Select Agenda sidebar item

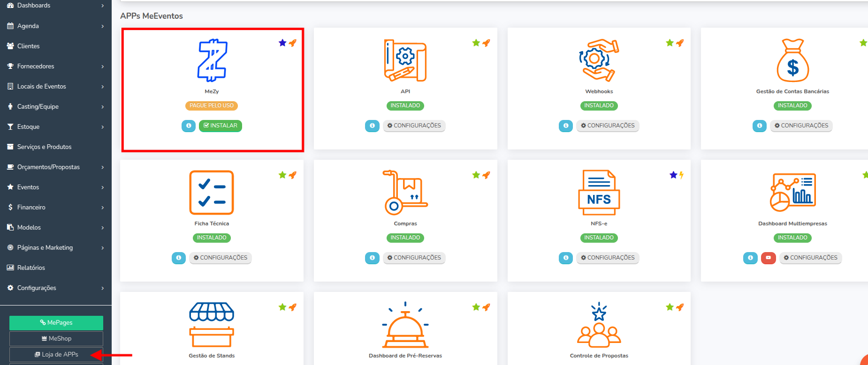pyautogui.click(x=56, y=26)
